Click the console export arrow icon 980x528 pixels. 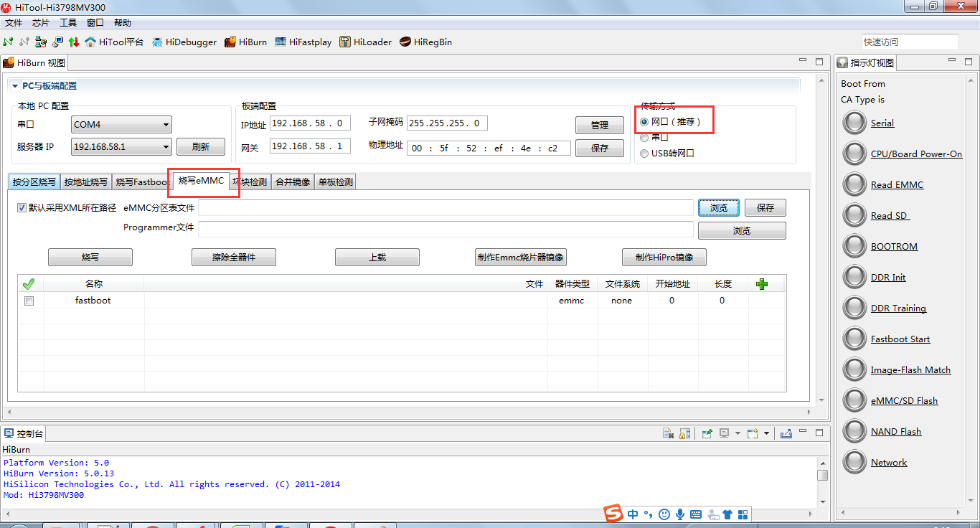(786, 433)
